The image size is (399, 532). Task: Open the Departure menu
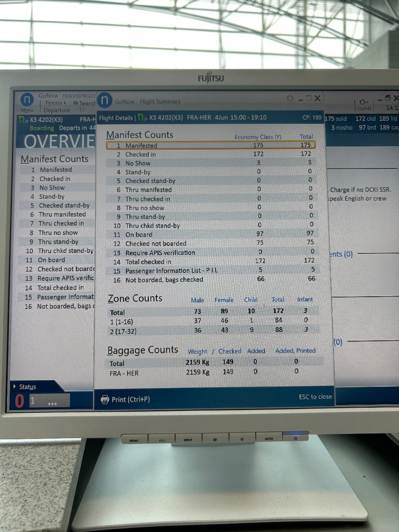(x=56, y=110)
